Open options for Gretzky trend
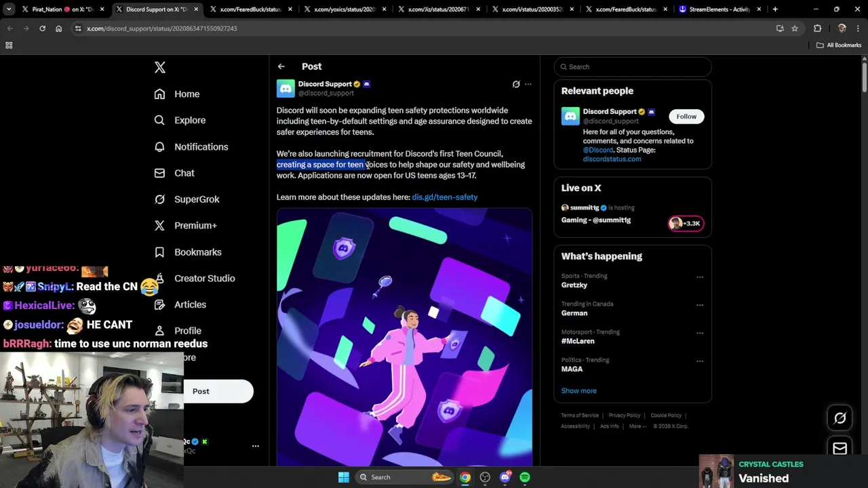Screen dimensions: 868x488 pyautogui.click(x=700, y=277)
